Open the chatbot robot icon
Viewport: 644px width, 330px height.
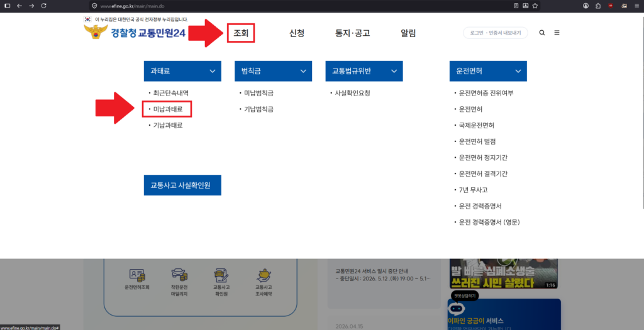[x=456, y=308]
